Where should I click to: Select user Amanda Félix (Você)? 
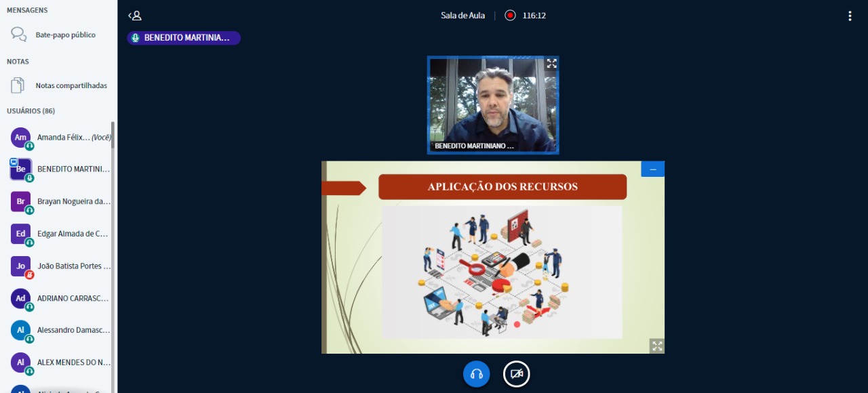(58, 138)
